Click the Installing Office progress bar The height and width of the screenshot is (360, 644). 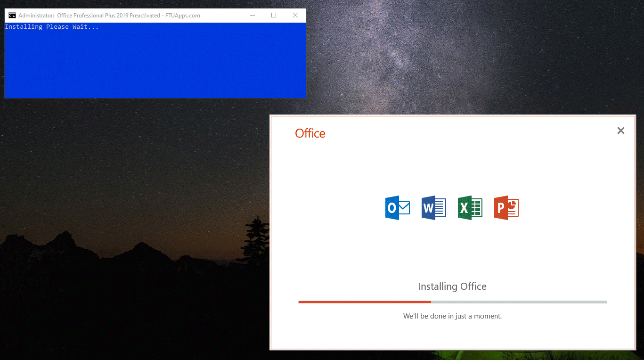pos(453,302)
